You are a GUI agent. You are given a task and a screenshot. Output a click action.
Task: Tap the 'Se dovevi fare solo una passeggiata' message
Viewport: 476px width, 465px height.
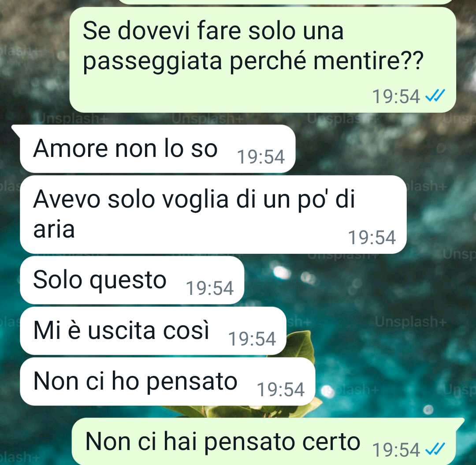[263, 60]
